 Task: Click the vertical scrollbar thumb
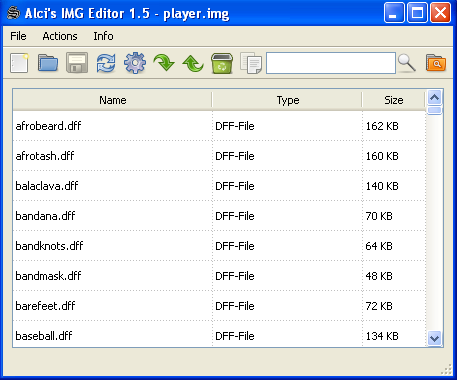[434, 110]
